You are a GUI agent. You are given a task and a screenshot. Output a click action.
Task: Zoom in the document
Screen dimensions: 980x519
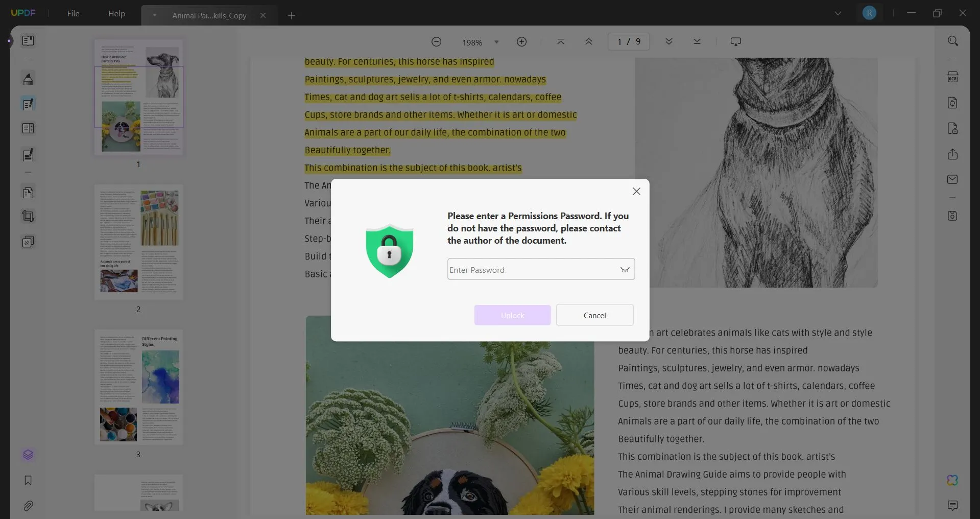coord(521,42)
